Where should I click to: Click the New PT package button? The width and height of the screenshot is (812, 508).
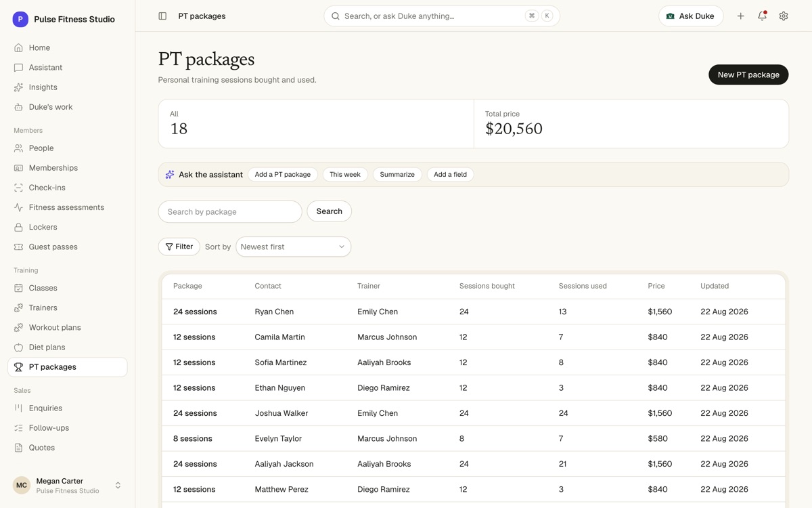click(x=748, y=75)
